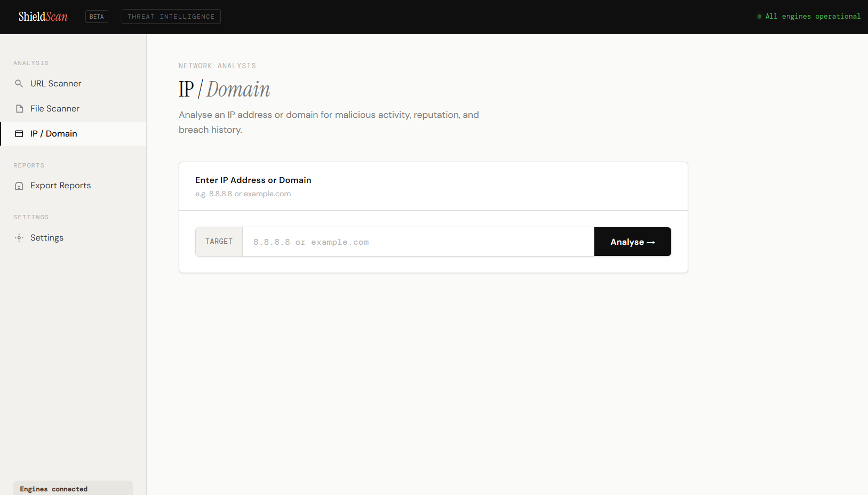Click 'NETWORK ANALYSIS' breadcrumb text
The width and height of the screenshot is (868, 495).
217,66
